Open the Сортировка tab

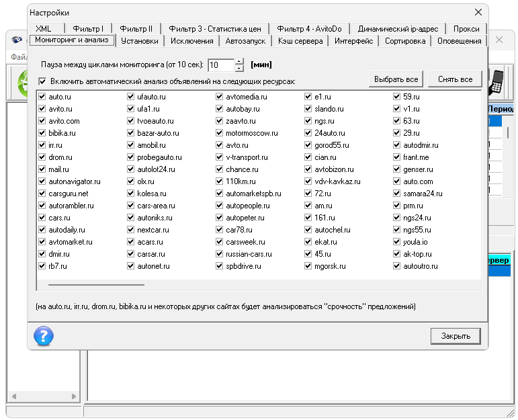(x=405, y=41)
